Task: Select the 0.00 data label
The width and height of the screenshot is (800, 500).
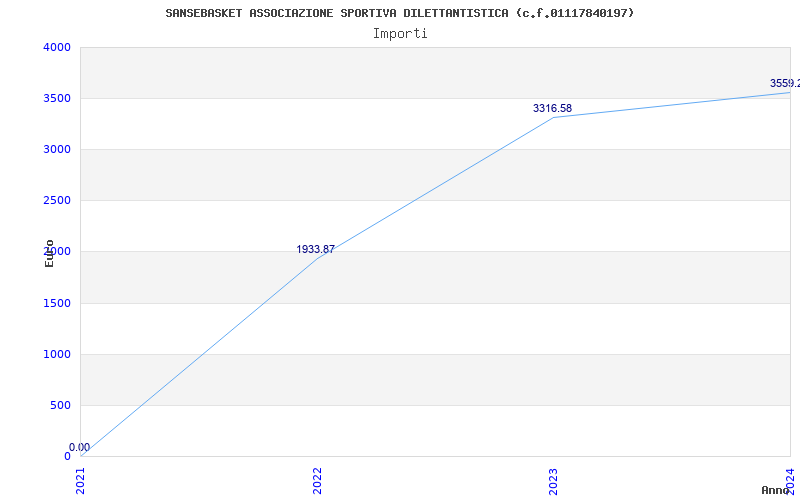Action: tap(80, 447)
